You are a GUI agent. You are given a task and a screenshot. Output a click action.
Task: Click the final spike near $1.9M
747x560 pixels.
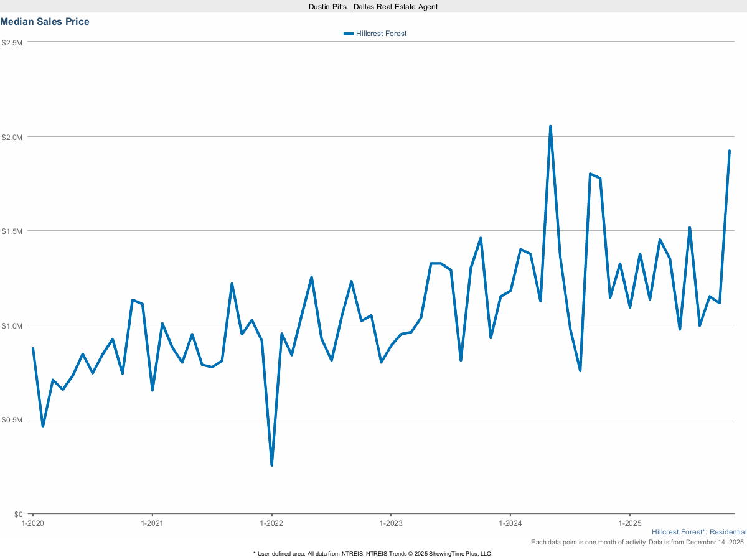pos(730,150)
